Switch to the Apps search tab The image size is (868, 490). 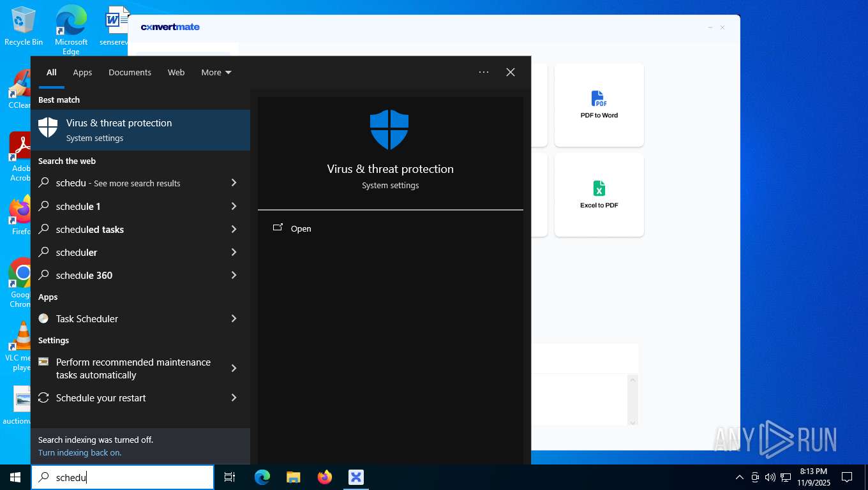(x=82, y=72)
